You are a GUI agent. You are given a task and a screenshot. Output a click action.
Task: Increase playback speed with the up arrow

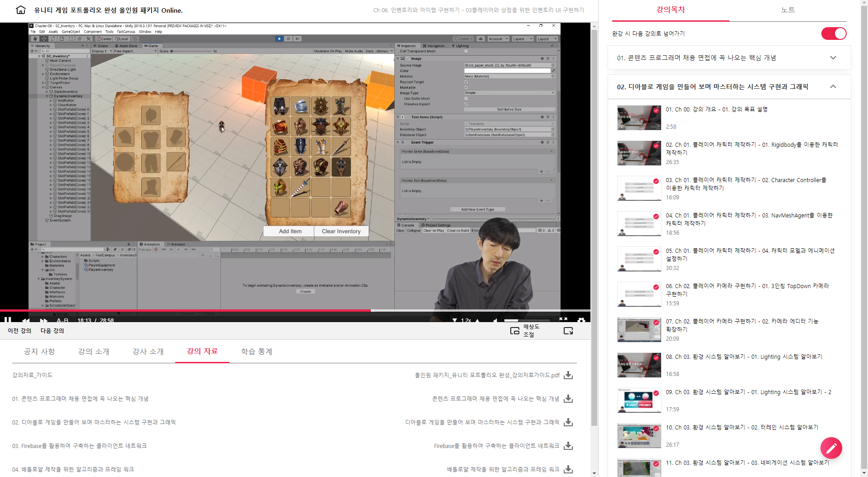click(477, 320)
